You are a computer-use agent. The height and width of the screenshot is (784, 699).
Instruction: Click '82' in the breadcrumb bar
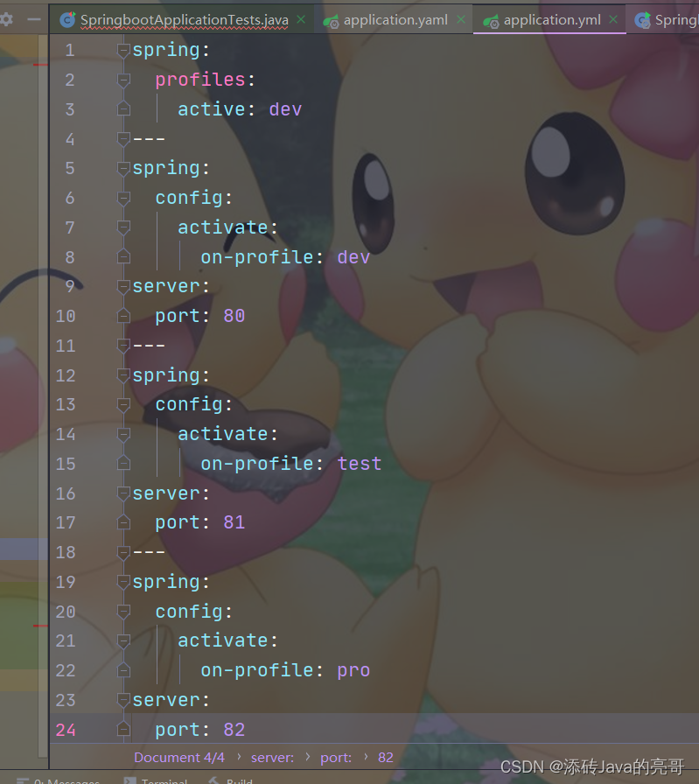tap(386, 758)
